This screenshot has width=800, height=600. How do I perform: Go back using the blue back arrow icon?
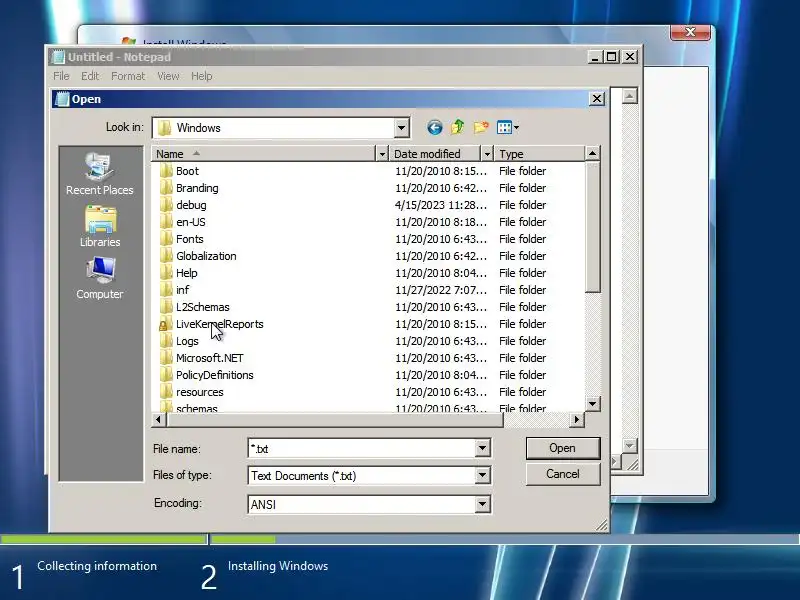coord(434,128)
